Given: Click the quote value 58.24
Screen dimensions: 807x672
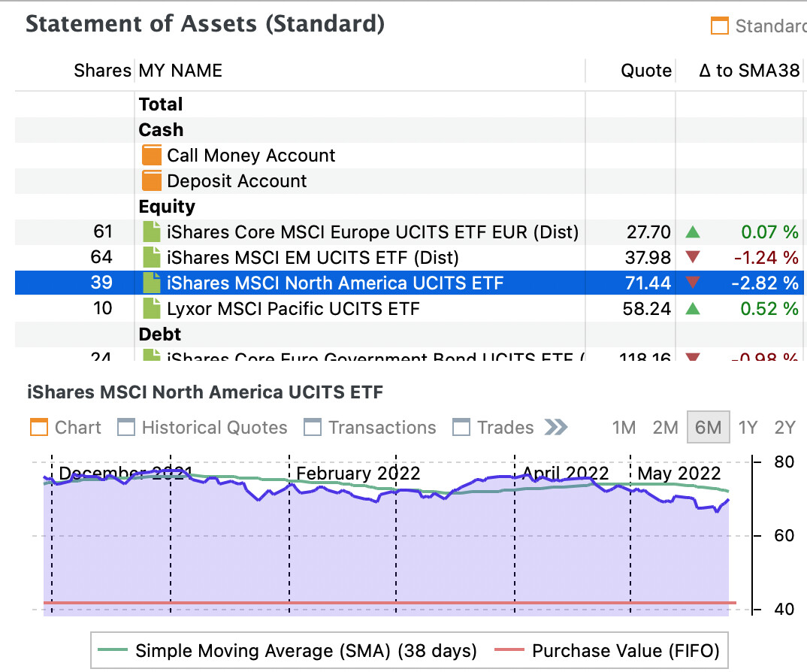Looking at the screenshot, I should click(646, 308).
